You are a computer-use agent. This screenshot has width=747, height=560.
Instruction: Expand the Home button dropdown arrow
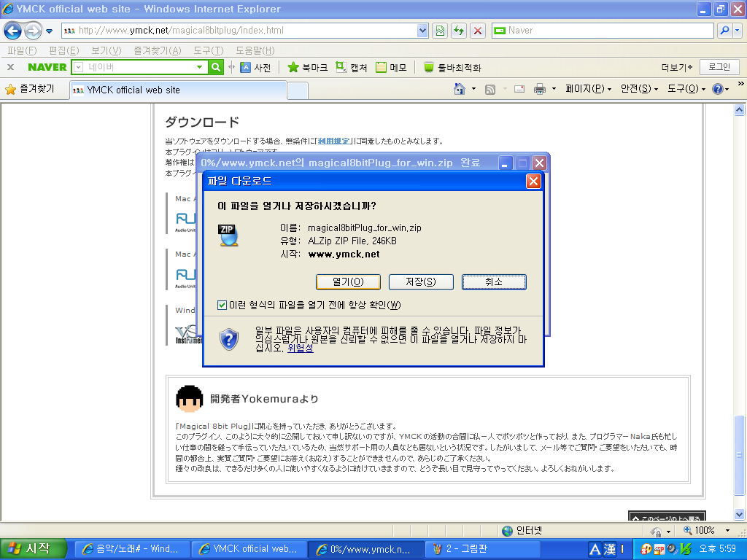point(473,89)
